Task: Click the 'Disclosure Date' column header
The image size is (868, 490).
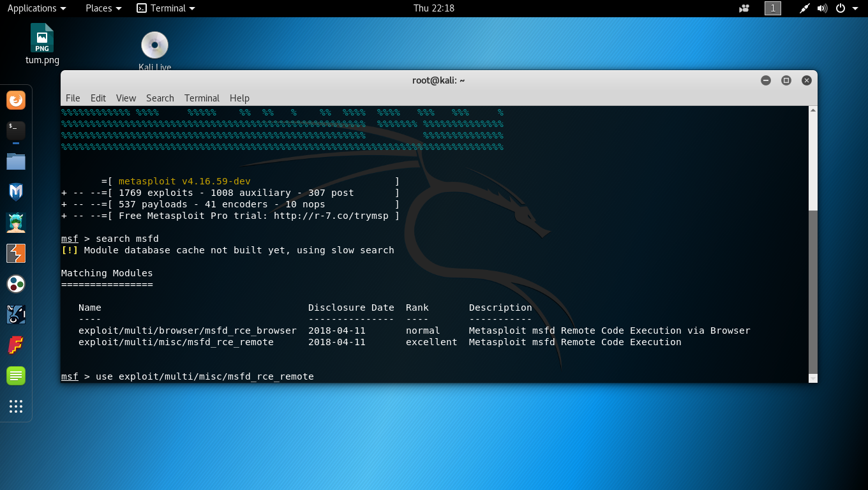Action: (x=351, y=308)
